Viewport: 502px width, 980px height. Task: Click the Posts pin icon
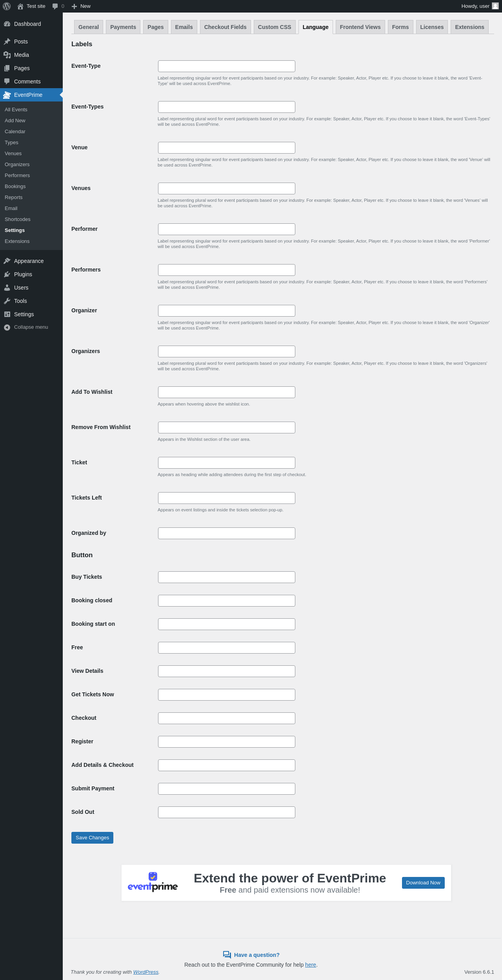point(7,42)
